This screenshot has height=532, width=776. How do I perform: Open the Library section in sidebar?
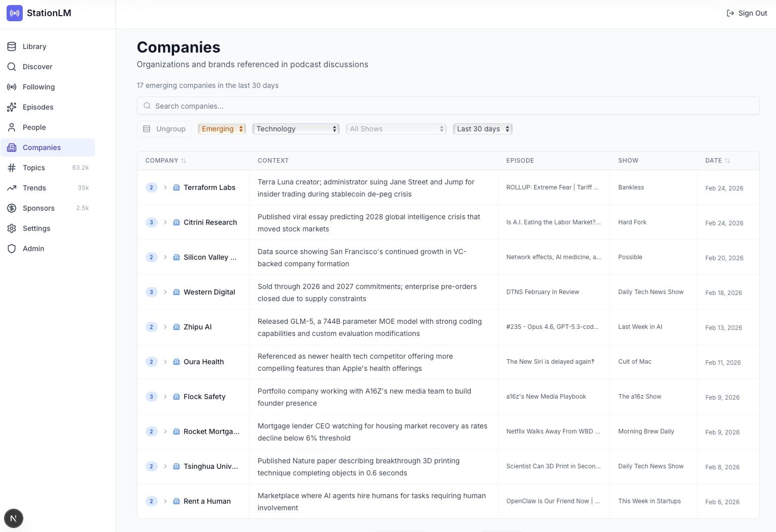[x=12, y=46]
